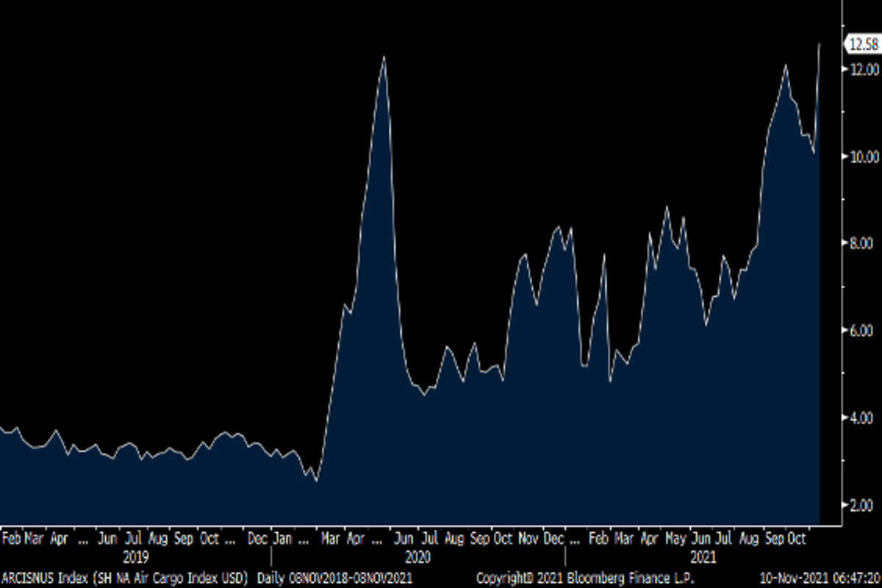882x588 pixels.
Task: Click the Nov month label on the x-axis
Action: click(x=528, y=539)
